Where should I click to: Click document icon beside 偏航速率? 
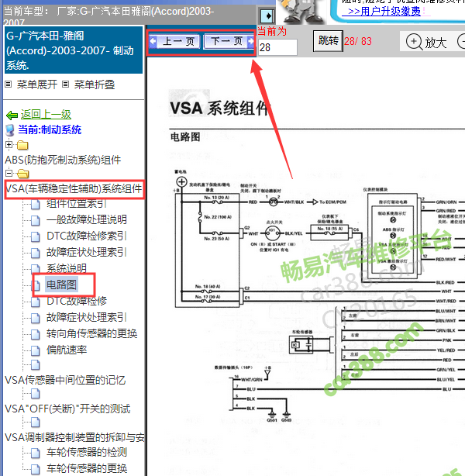[36, 350]
